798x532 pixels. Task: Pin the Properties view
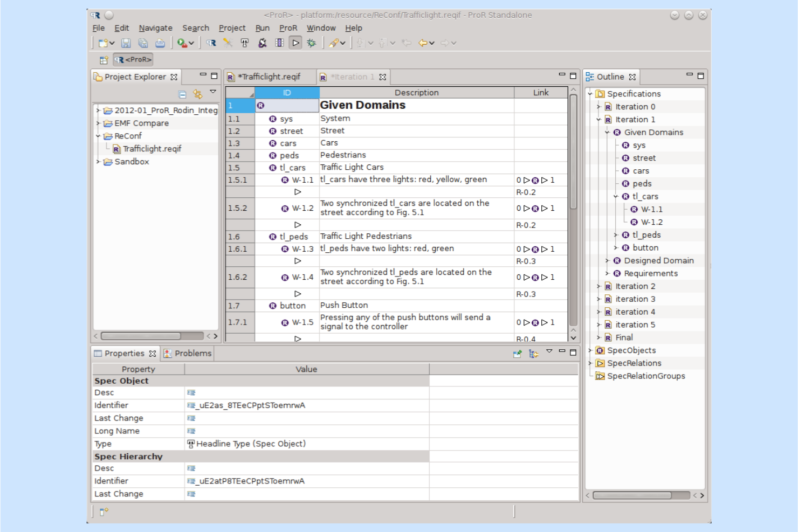517,353
